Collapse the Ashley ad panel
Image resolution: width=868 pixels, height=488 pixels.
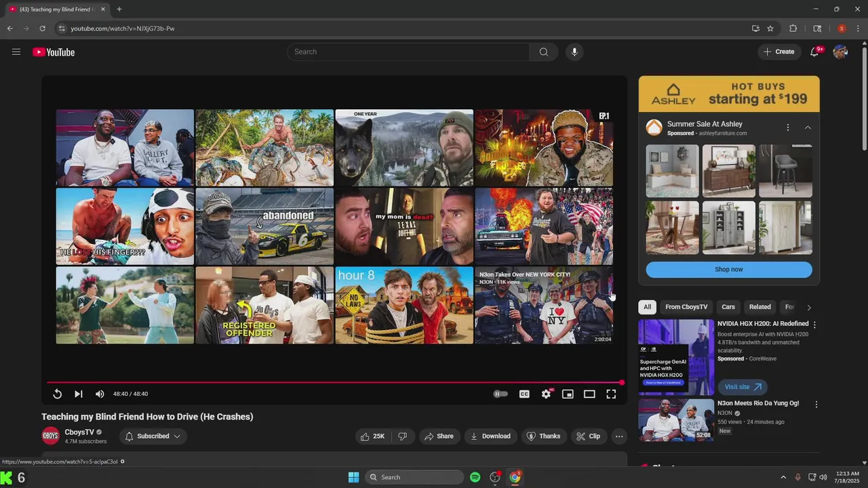(808, 127)
